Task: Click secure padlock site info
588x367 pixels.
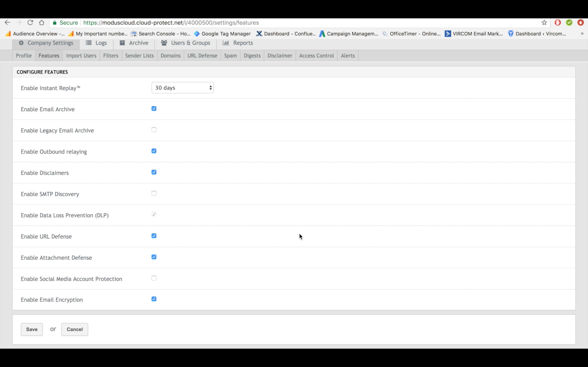Action: [55, 23]
